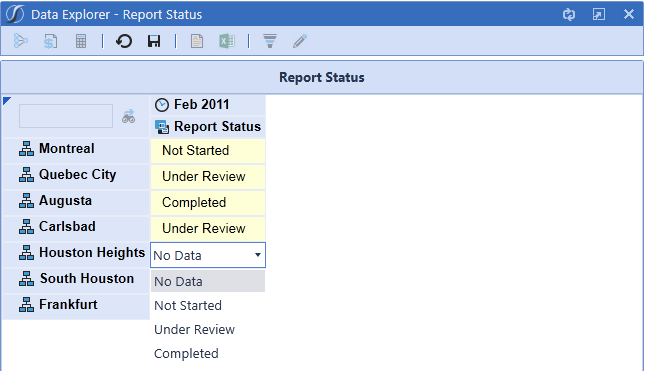646x371 pixels.
Task: Save data with the floppy disk icon
Action: tap(154, 41)
